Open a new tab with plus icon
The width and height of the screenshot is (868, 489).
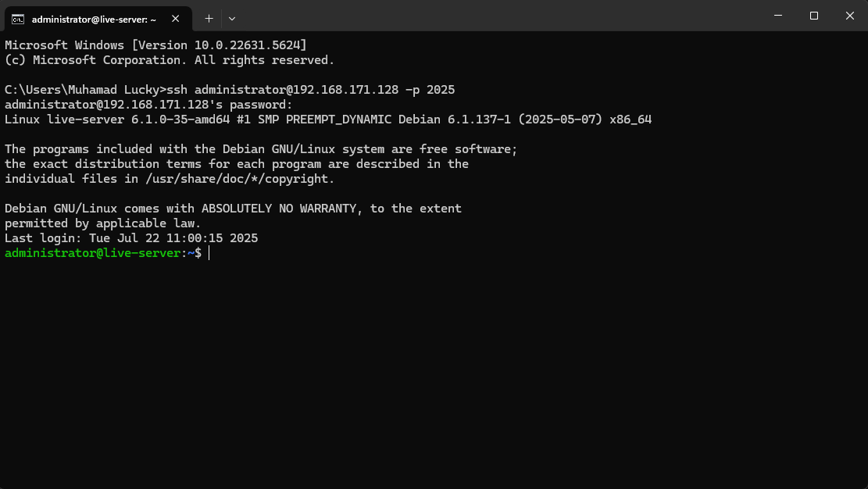coord(209,19)
